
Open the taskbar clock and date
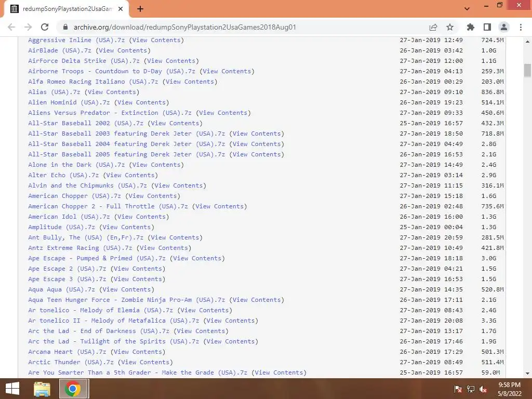(x=509, y=389)
